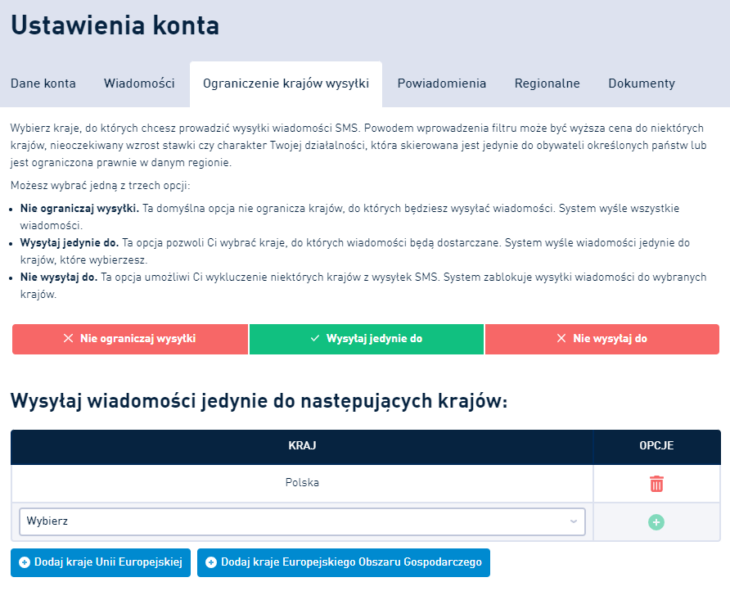Screen dimensions: 730x591
Task: Go to the Powiadomienia tab
Action: (x=441, y=83)
